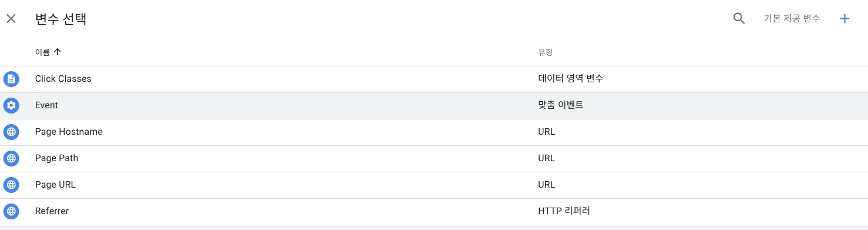Add a new variable with plus icon
Screen dimensions: 868x230
845,18
